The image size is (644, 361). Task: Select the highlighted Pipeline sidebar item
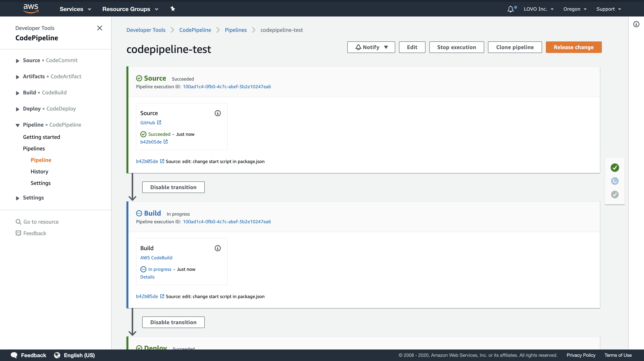[41, 160]
